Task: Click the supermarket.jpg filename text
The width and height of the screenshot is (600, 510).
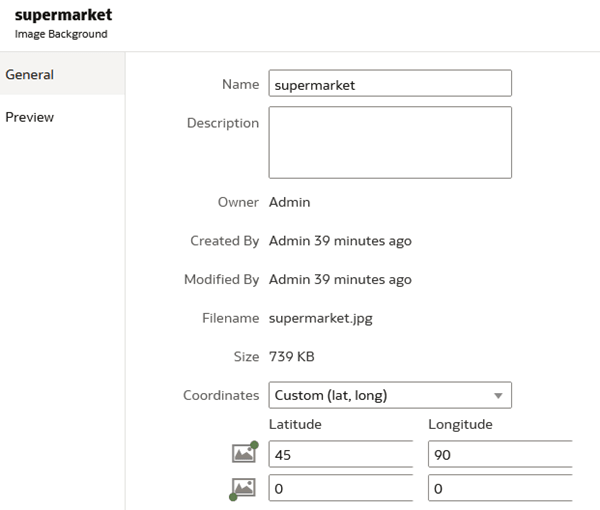Action: tap(320, 318)
